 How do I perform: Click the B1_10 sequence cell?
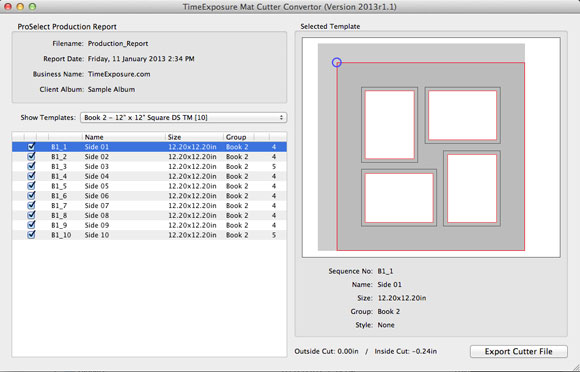point(61,235)
